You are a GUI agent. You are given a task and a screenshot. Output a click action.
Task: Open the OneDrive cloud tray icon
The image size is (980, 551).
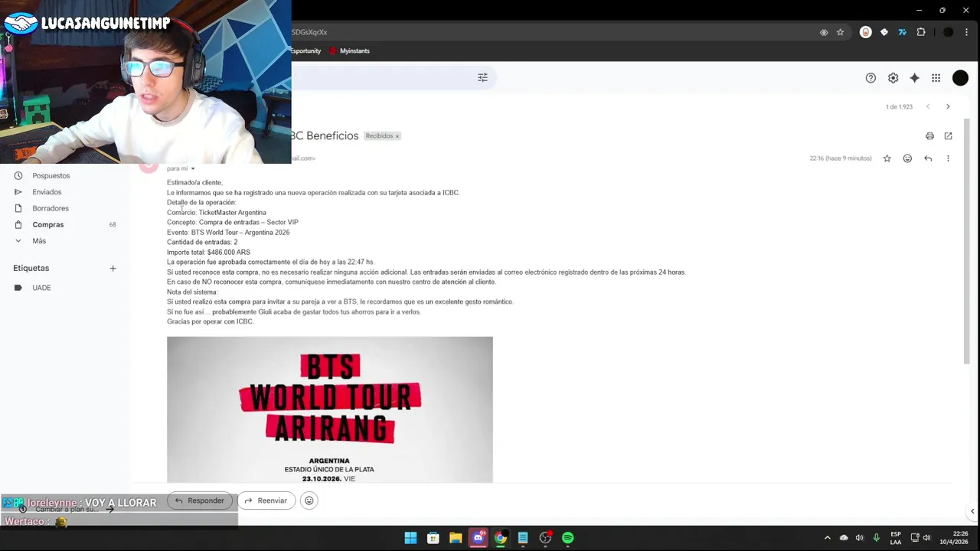(x=844, y=538)
